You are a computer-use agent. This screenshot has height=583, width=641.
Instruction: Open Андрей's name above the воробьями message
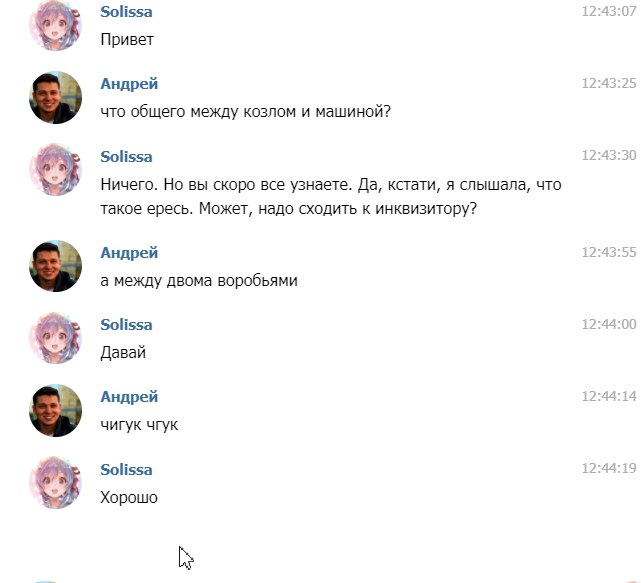[x=129, y=253]
